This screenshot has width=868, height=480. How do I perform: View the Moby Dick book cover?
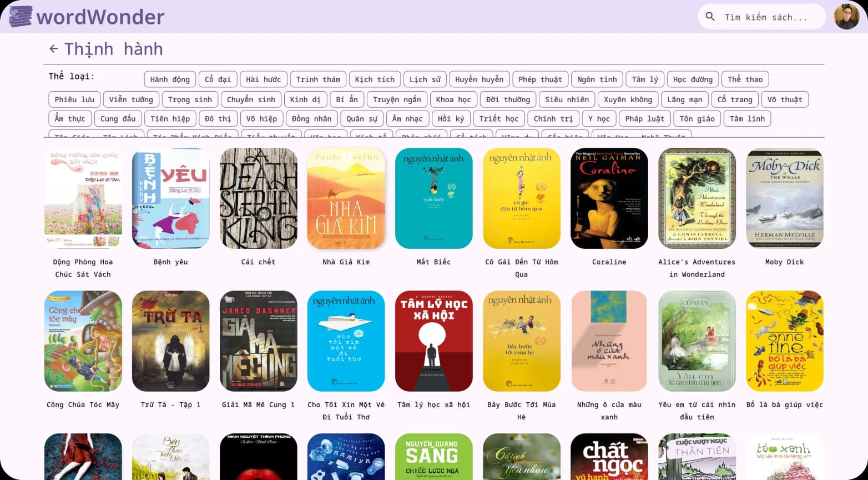[x=784, y=198]
